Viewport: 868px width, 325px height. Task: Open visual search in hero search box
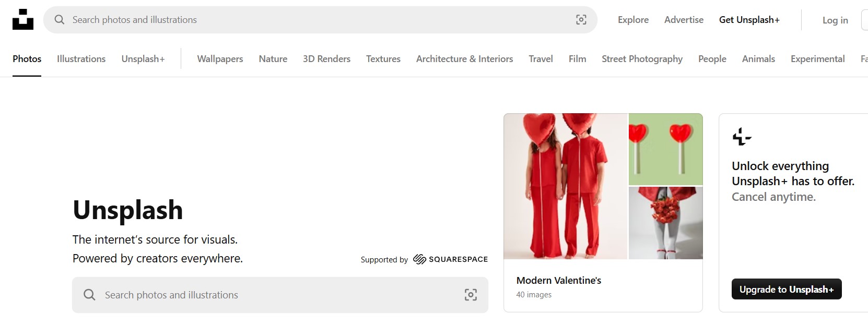[x=471, y=295]
